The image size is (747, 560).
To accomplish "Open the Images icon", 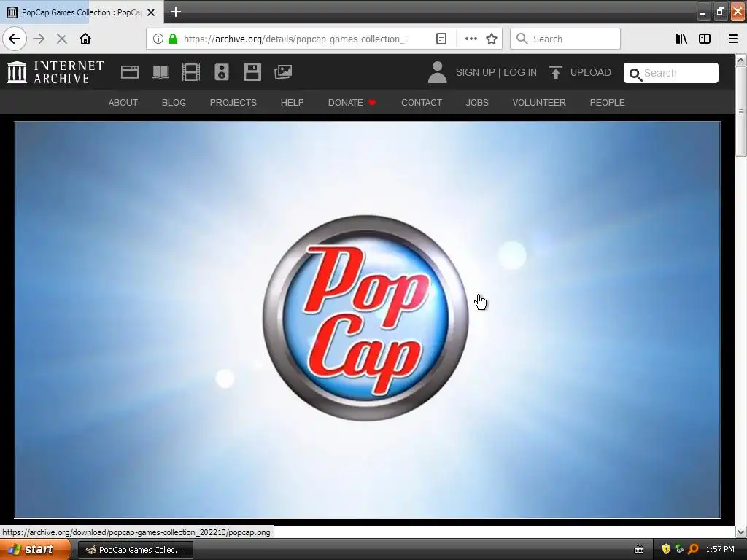I will 283,72.
